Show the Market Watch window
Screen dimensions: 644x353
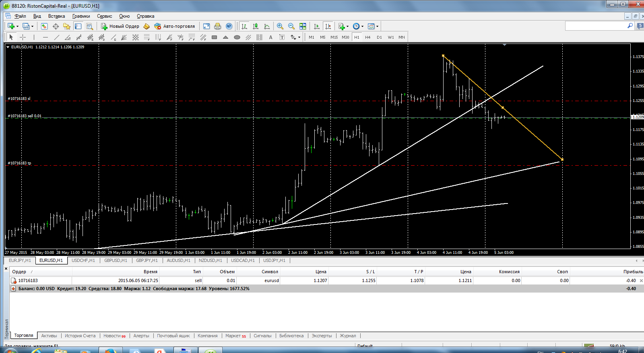click(44, 26)
